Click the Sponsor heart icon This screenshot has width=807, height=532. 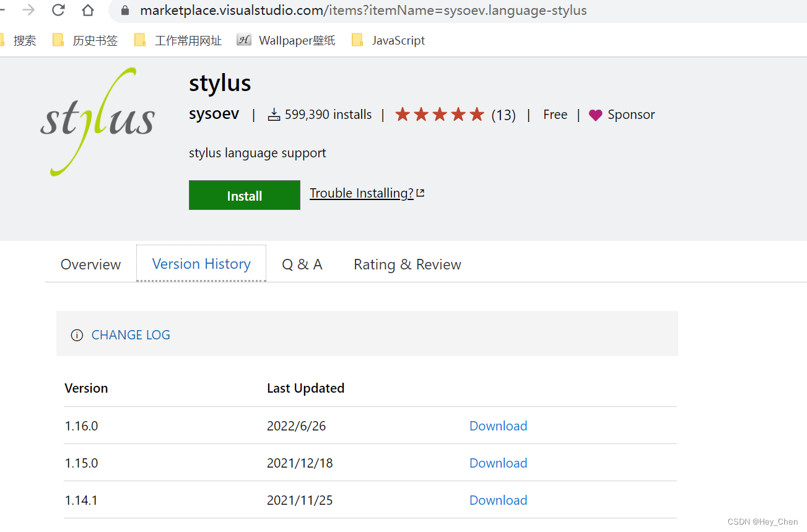click(595, 115)
